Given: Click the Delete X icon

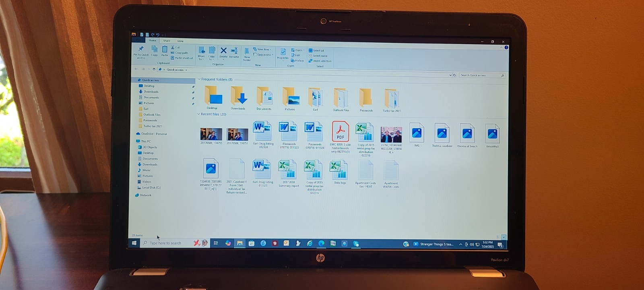Looking at the screenshot, I should (223, 51).
